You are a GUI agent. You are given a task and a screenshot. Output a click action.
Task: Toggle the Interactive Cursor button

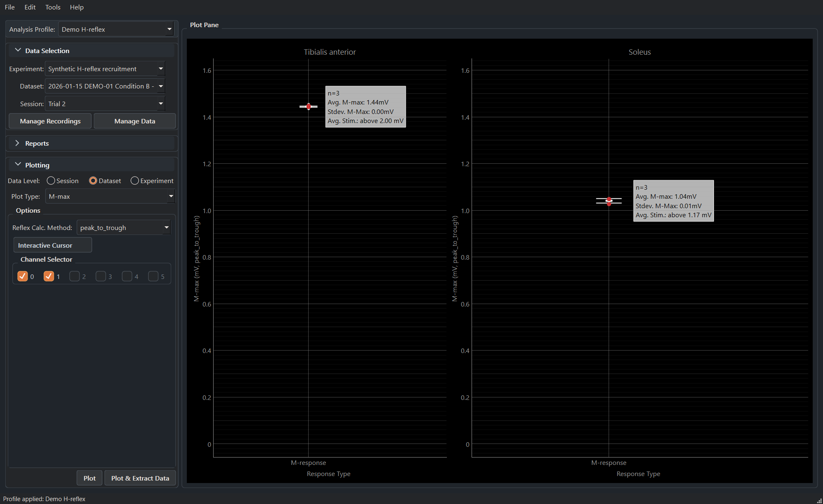(x=53, y=245)
